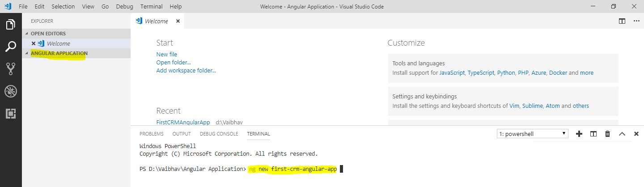Select the Welcome editor tab
Viewport: 644px width, 187px height.
(157, 21)
